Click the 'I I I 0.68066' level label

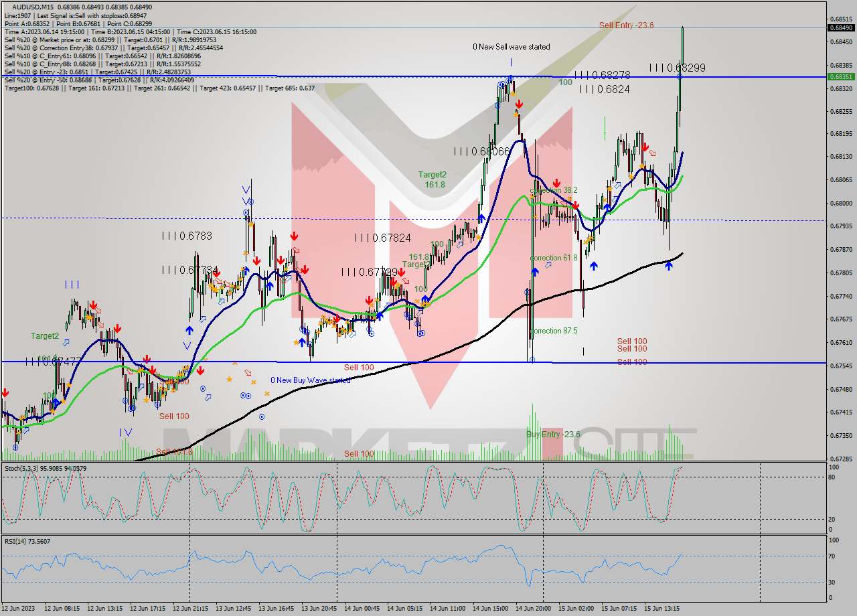coord(481,151)
